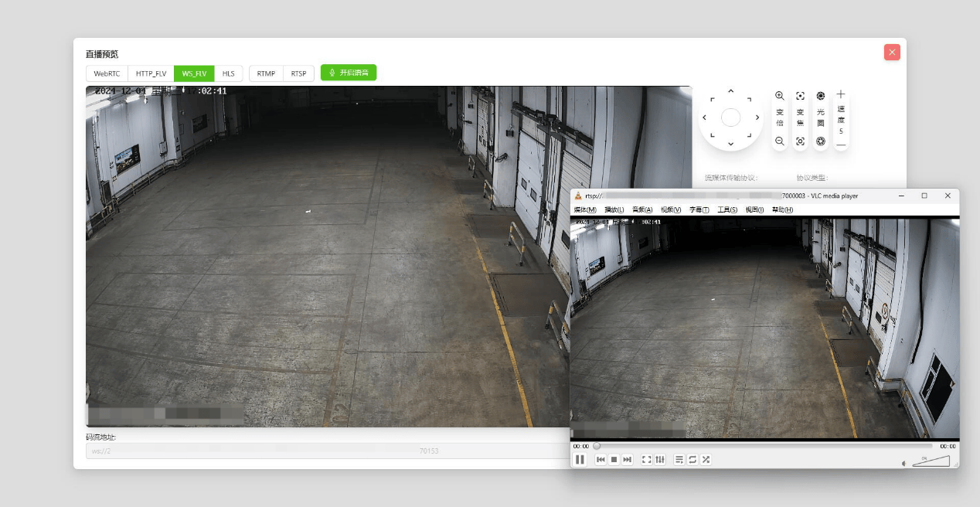This screenshot has width=980, height=507.
Task: Mute VLC audio speaker icon
Action: tap(903, 464)
